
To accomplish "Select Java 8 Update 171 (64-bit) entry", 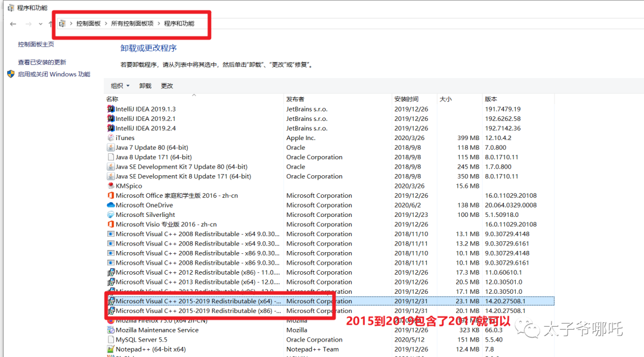I will [x=154, y=157].
